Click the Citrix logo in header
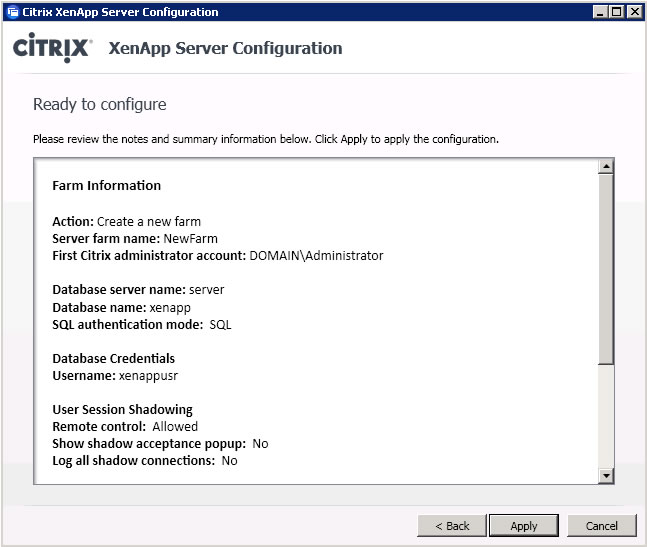The width and height of the screenshot is (647, 547). (52, 48)
